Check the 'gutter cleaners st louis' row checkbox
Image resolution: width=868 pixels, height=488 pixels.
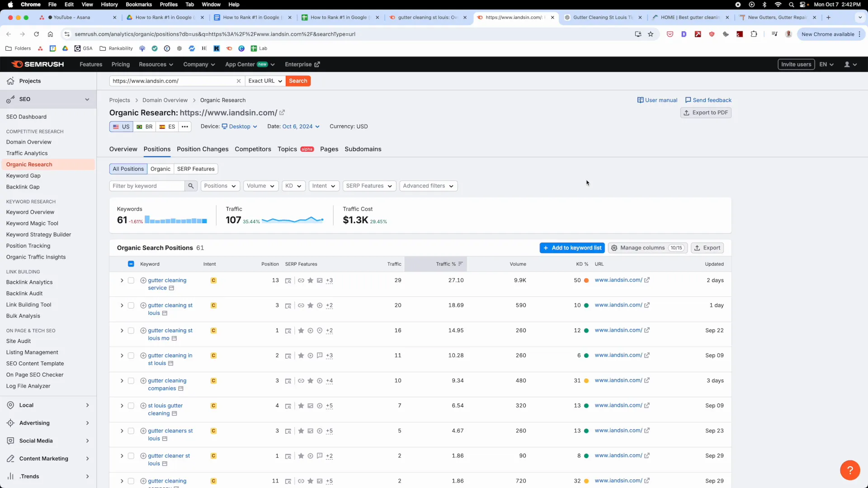coord(131,431)
